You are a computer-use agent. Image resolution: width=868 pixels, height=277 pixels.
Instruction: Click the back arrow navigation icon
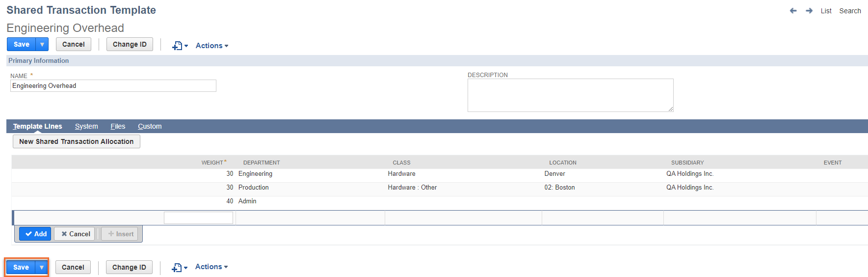793,11
